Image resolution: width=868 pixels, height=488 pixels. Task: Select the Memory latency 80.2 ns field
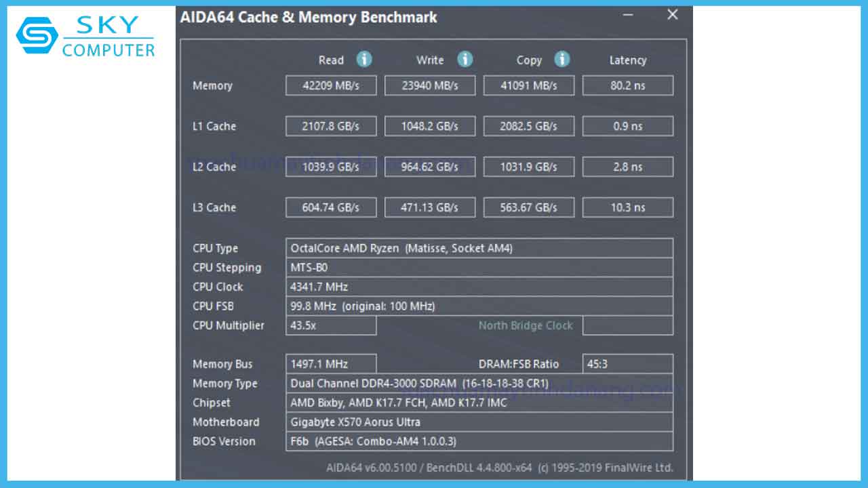628,85
